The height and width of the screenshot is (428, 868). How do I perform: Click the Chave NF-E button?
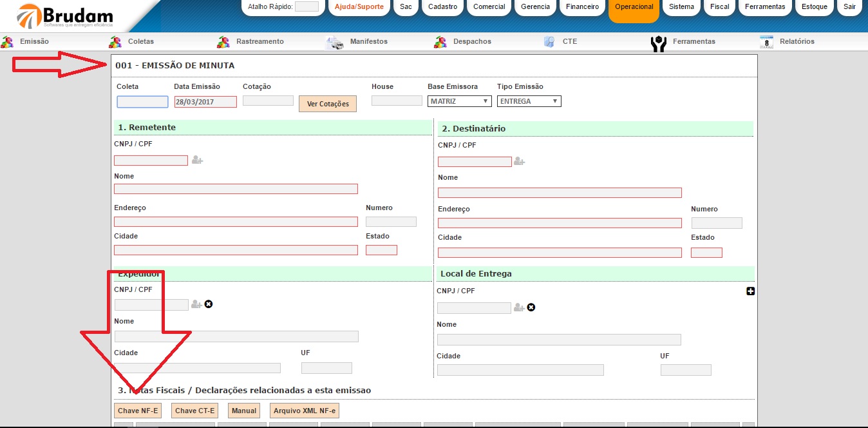138,411
